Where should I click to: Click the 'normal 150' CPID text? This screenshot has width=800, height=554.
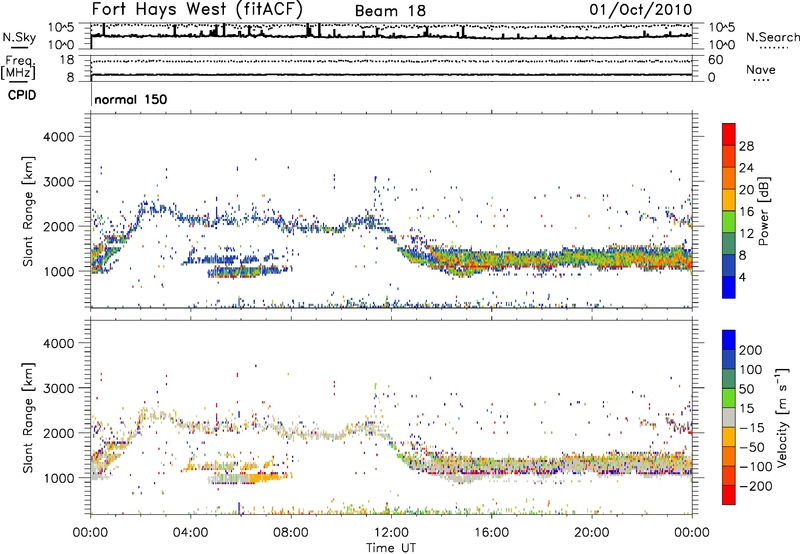click(x=131, y=99)
